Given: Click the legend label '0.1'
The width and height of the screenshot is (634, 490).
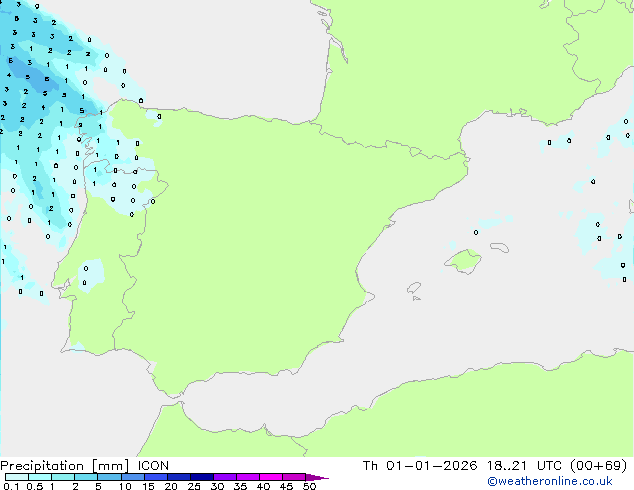Looking at the screenshot, I should [11, 486].
